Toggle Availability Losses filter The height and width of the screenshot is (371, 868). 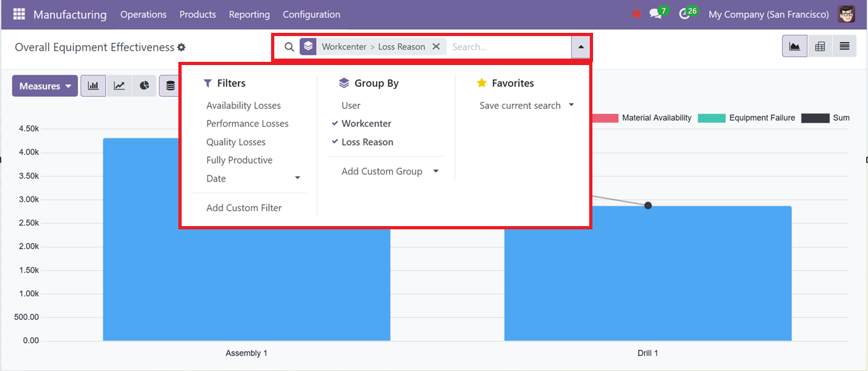click(243, 106)
